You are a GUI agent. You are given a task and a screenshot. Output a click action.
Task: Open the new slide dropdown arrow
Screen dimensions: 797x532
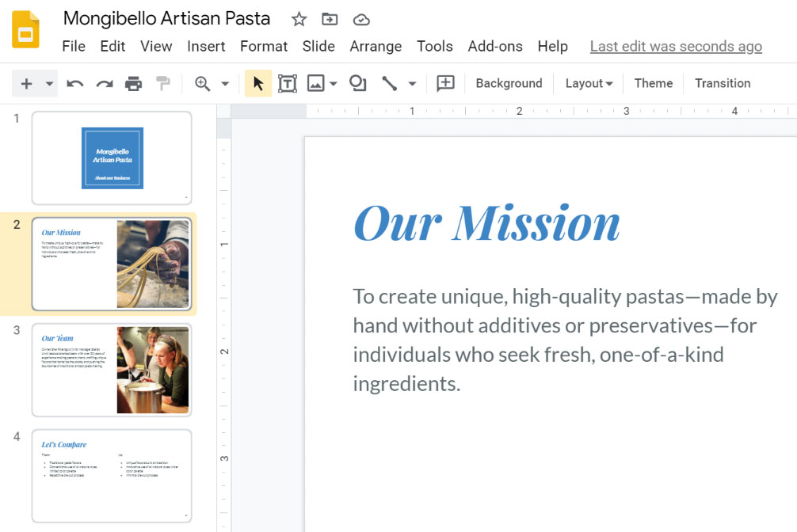click(48, 82)
